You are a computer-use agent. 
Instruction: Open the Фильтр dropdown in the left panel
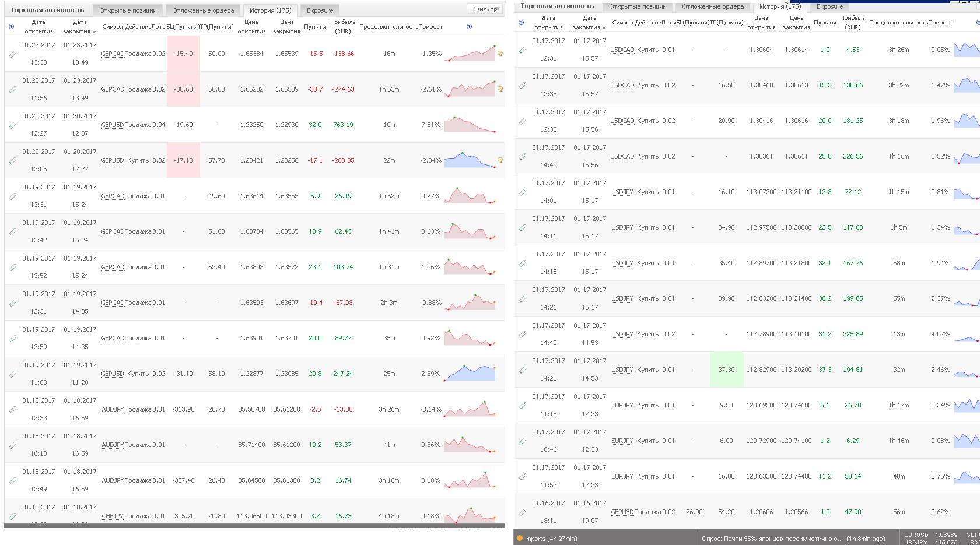(x=485, y=9)
